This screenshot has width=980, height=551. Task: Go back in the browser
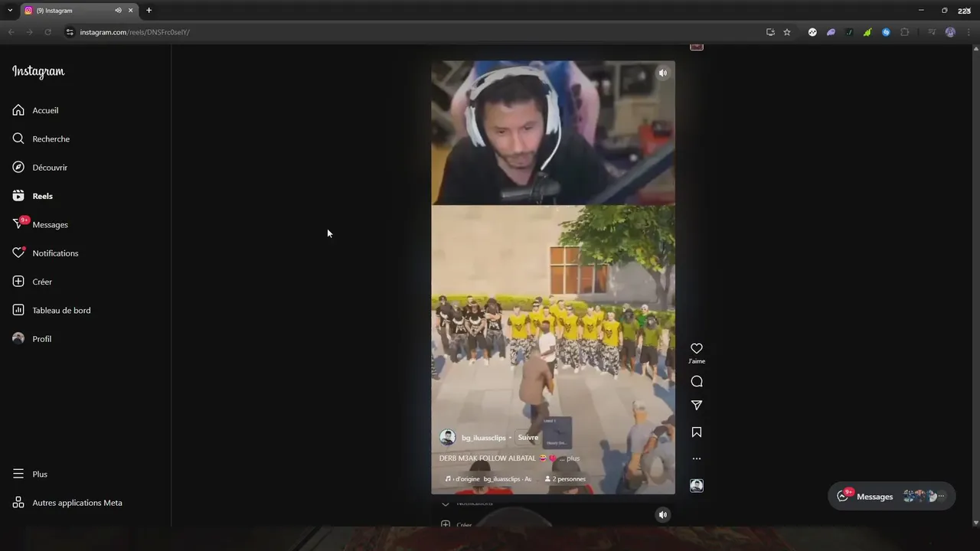[11, 32]
